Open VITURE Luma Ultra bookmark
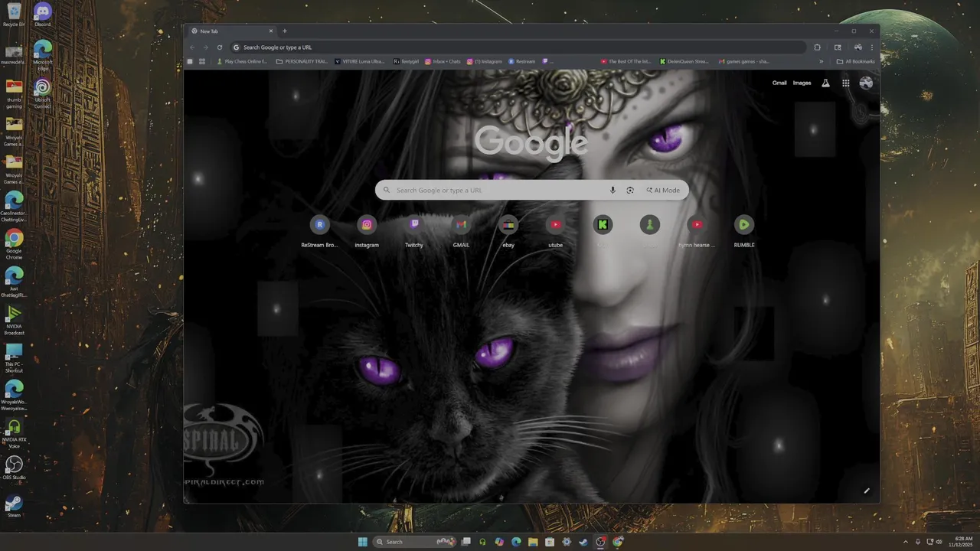Screen dimensions: 980x551 [360, 61]
